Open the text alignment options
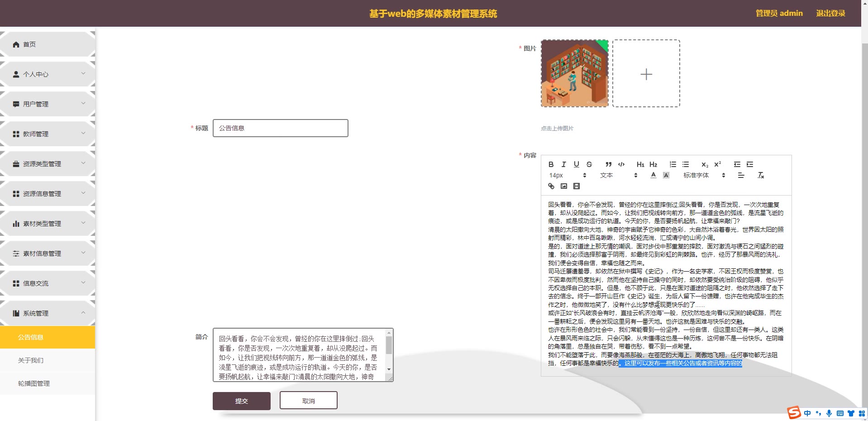The width and height of the screenshot is (868, 421). pos(741,175)
